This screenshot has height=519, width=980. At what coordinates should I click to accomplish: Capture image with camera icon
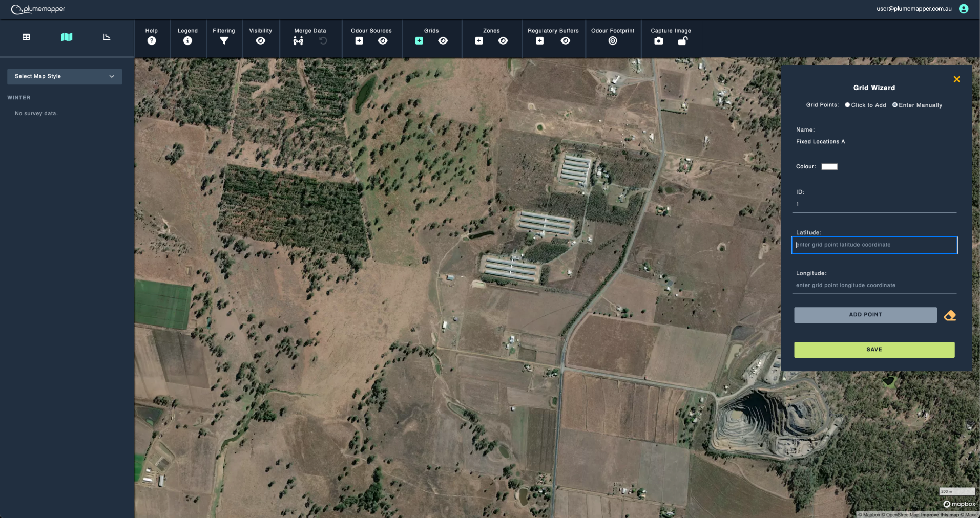click(x=659, y=41)
